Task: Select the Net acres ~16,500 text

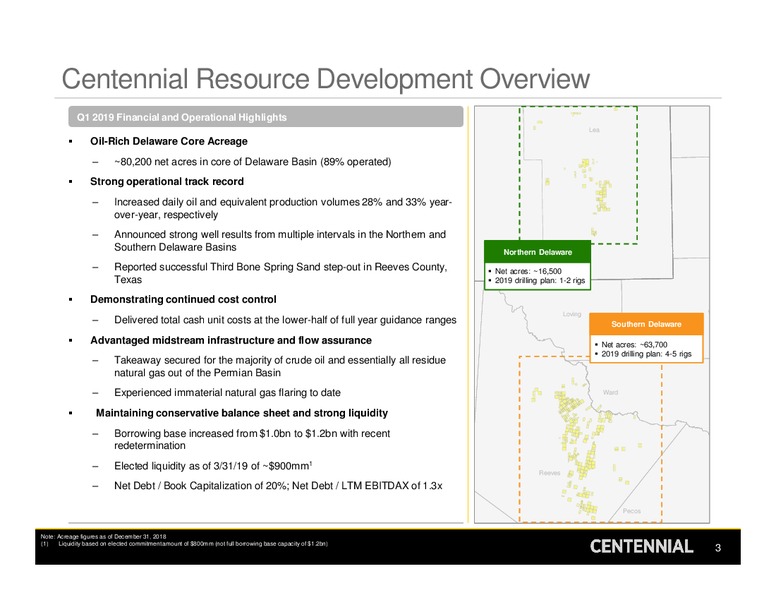Action: tap(528, 271)
